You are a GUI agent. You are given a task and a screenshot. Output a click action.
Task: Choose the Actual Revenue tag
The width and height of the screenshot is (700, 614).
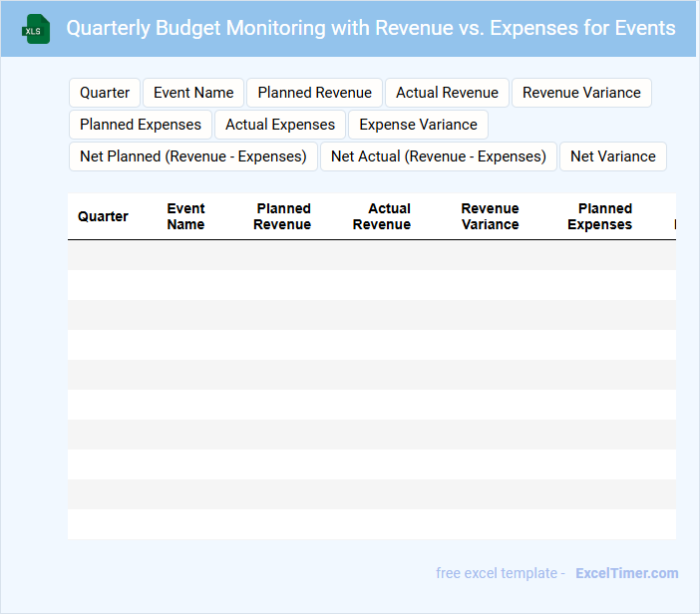[x=447, y=93]
